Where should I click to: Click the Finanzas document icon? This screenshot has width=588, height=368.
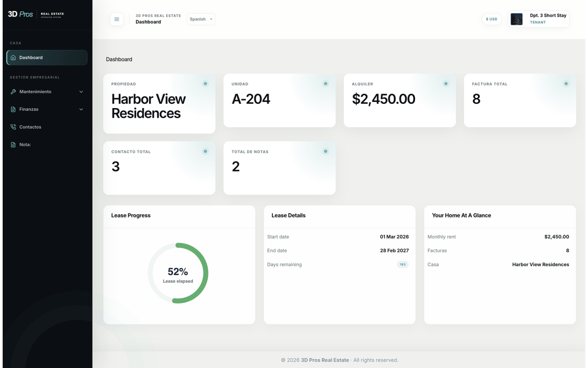coord(13,109)
